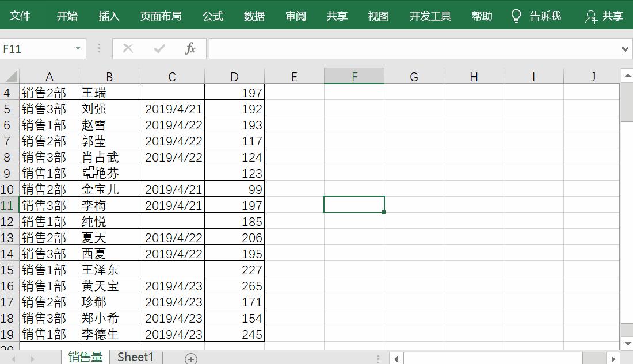The height and width of the screenshot is (364, 633).
Task: Select column D by clicking its header
Action: pos(234,76)
